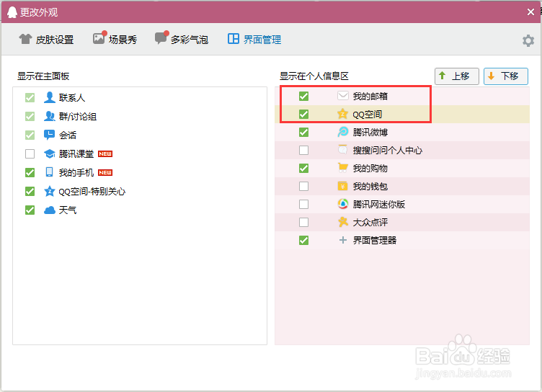542x392 pixels.
Task: Enable the 腾讯网迷你版 checkbox
Action: click(304, 205)
